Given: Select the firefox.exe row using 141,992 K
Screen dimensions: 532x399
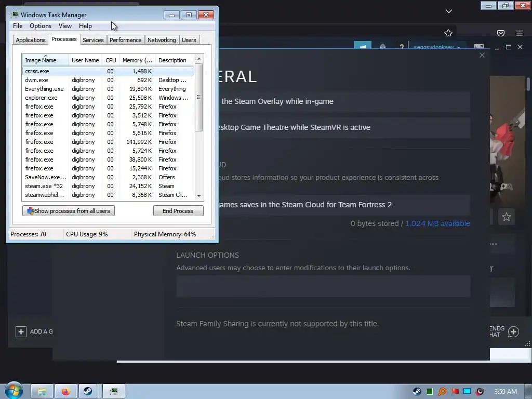Looking at the screenshot, I should pyautogui.click(x=108, y=142).
